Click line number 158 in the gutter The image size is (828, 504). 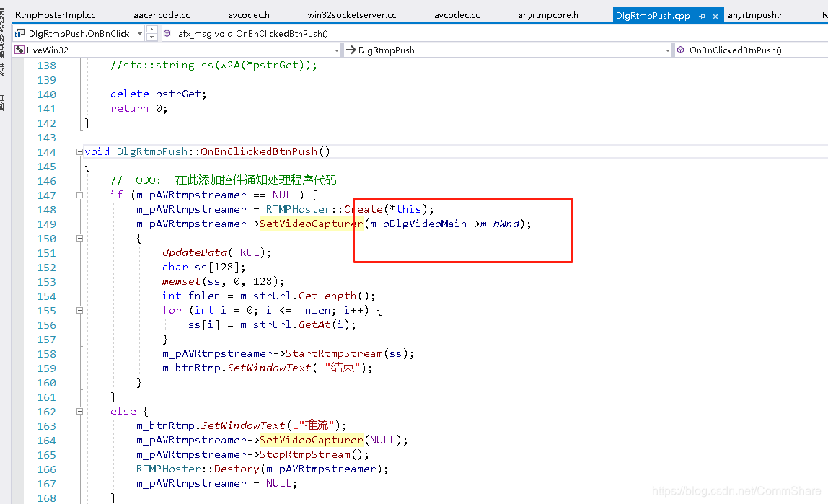pos(46,354)
